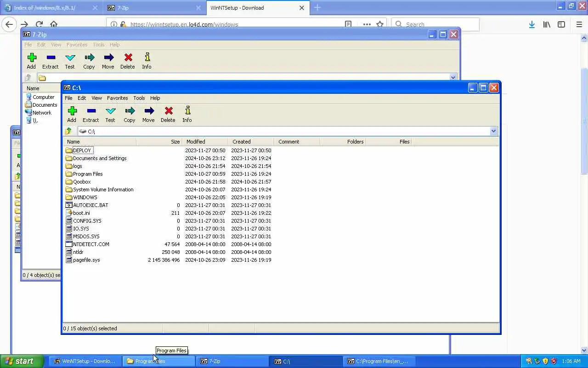Screen dimensions: 588x368
Task: Open a new Firefox tab with plus button
Action: [x=317, y=7]
